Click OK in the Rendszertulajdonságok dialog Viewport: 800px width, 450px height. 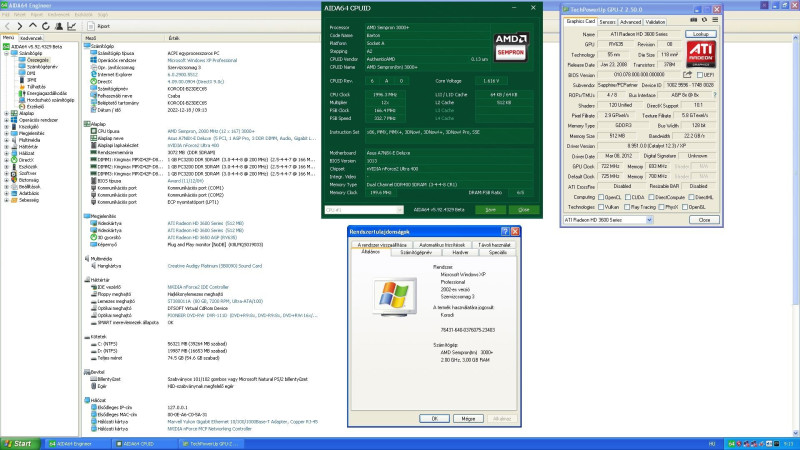pyautogui.click(x=434, y=418)
